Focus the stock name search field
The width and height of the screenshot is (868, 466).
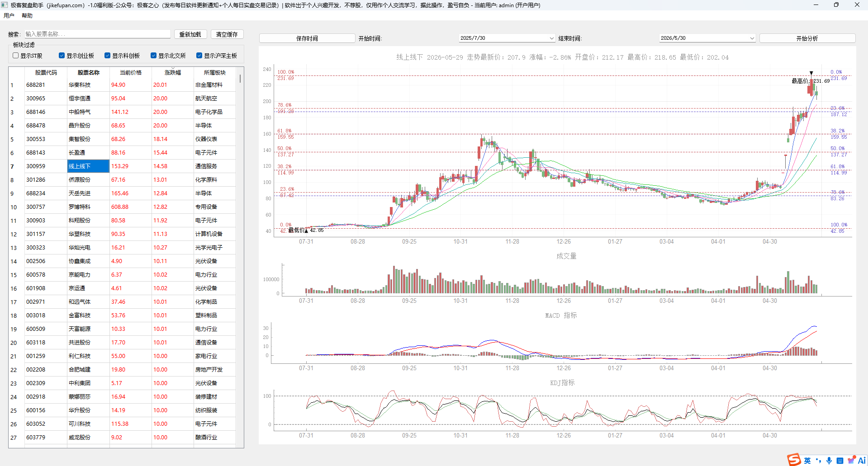tap(97, 34)
